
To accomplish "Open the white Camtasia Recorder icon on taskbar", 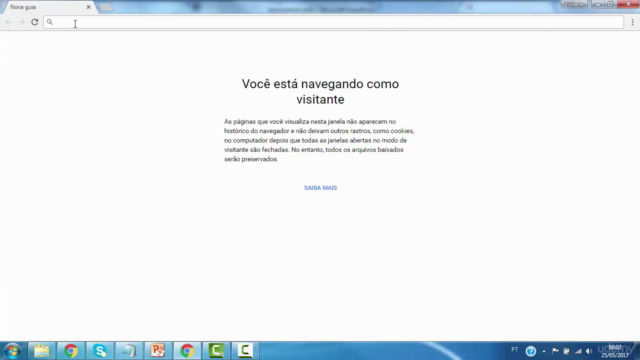I will (x=245, y=351).
